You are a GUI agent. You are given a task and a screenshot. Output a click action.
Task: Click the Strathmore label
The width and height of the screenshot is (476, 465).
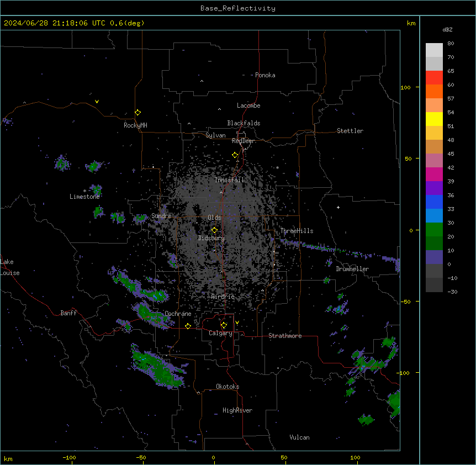pos(285,336)
